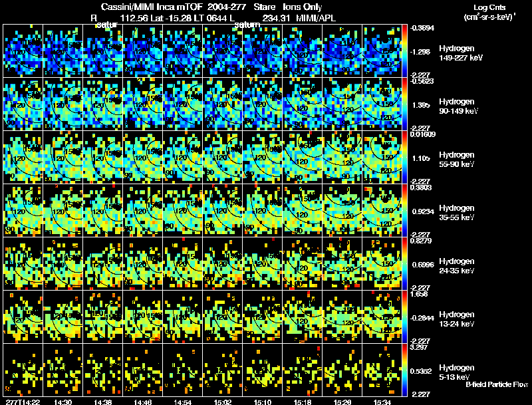Click the 'Log Cnts' color scale heading
532x405 pixels.
[x=489, y=7]
